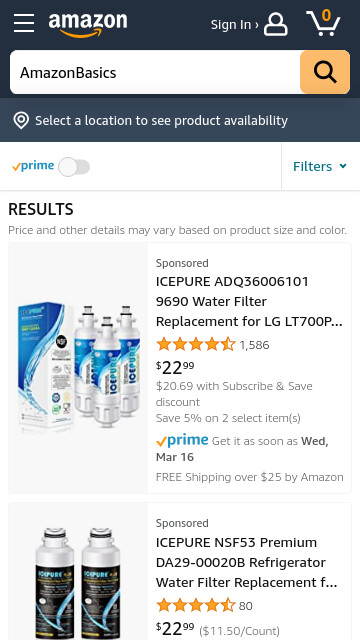This screenshot has width=360, height=640.
Task: Click the orange search magnifier button
Action: tap(325, 72)
